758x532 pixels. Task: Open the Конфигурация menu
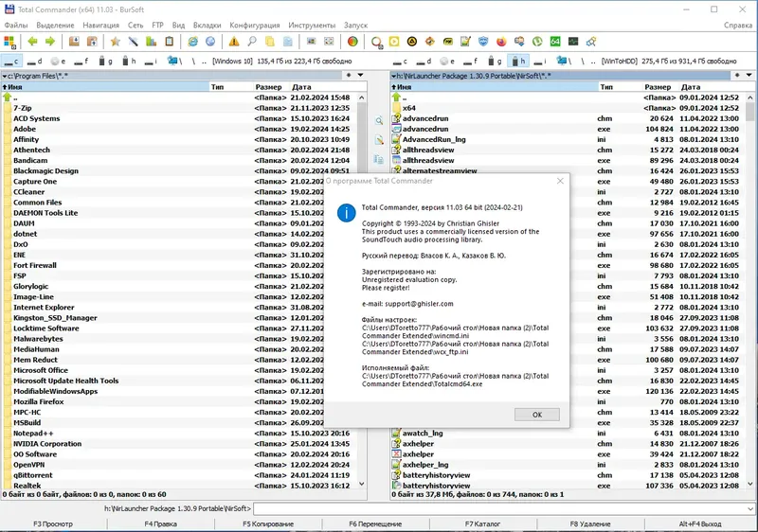(254, 26)
